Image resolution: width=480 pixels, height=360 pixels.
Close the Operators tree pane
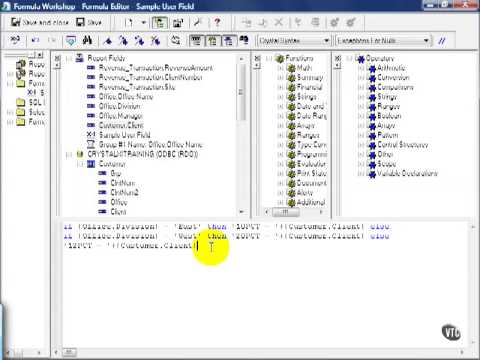point(337,58)
